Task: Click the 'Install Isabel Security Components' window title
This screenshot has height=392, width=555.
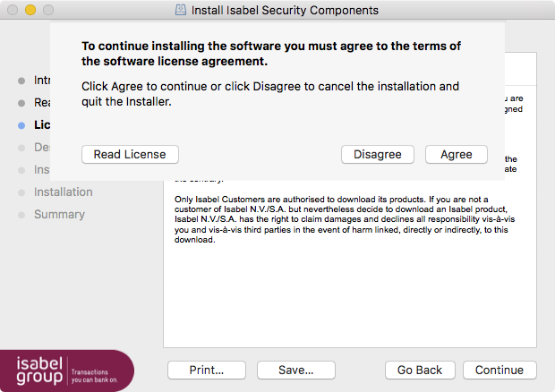Action: [285, 10]
